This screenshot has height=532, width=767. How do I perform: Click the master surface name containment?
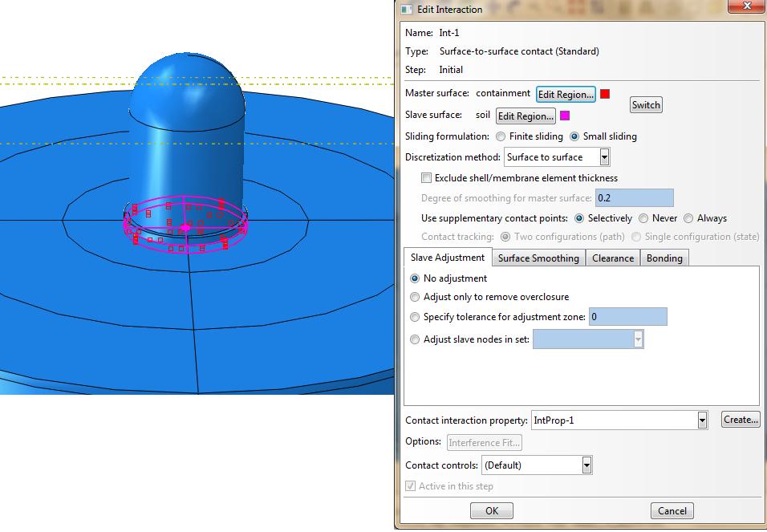pos(503,93)
